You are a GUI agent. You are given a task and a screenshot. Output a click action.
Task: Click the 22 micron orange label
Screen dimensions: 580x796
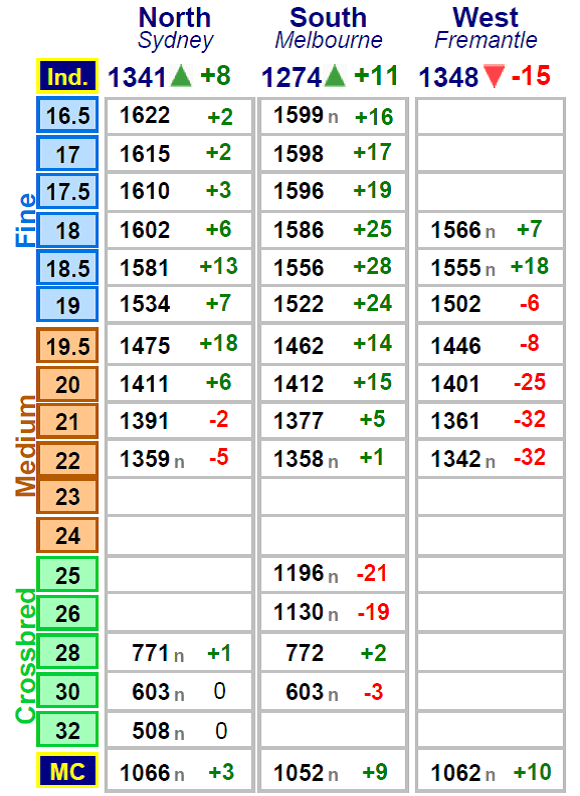pyautogui.click(x=67, y=460)
